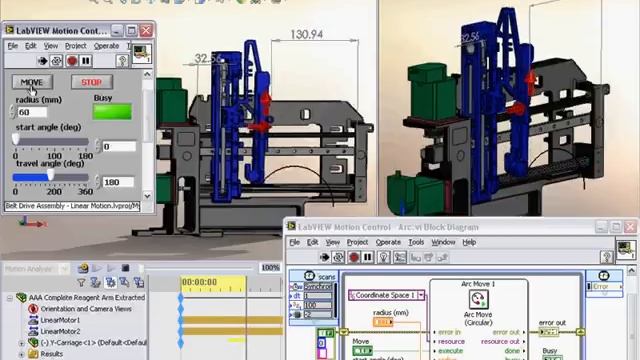
Task: Select the Orientation and Camera Views icon
Action: pyautogui.click(x=33, y=309)
